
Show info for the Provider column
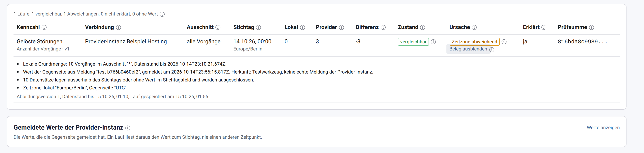[341, 27]
